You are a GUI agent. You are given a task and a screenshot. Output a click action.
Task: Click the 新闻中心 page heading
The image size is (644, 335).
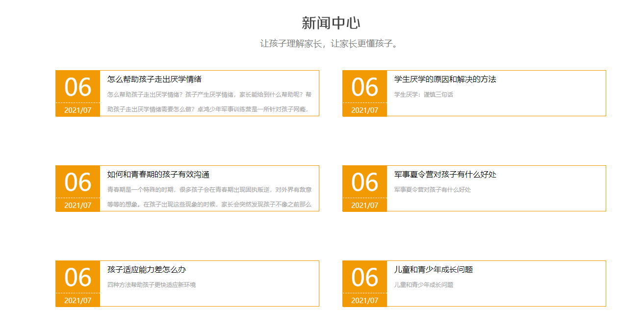pyautogui.click(x=322, y=22)
